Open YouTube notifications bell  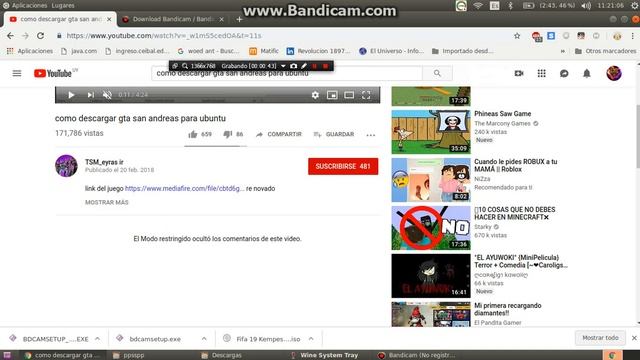point(587,73)
